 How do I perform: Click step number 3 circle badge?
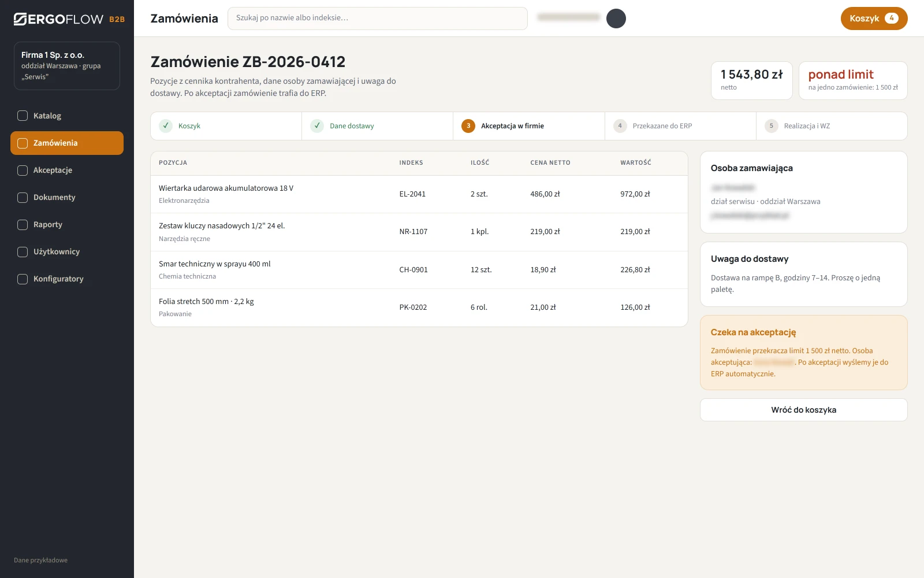[x=468, y=125]
